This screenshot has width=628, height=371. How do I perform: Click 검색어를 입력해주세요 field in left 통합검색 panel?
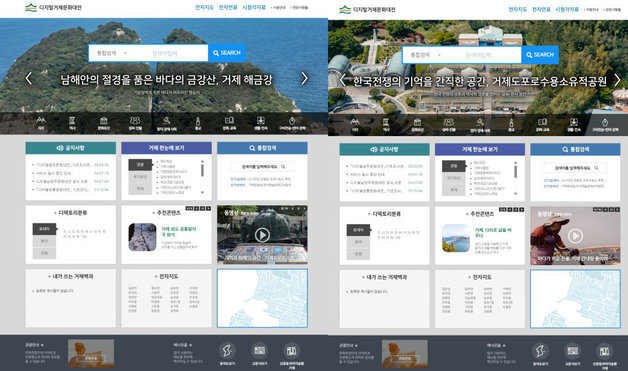[262, 166]
